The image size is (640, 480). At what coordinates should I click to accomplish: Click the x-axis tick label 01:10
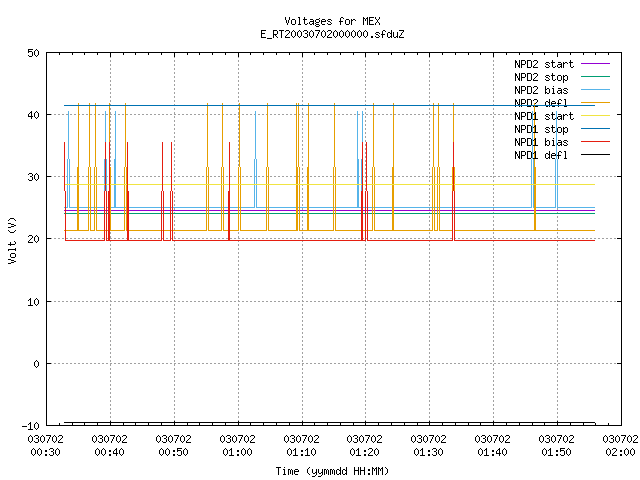301,452
